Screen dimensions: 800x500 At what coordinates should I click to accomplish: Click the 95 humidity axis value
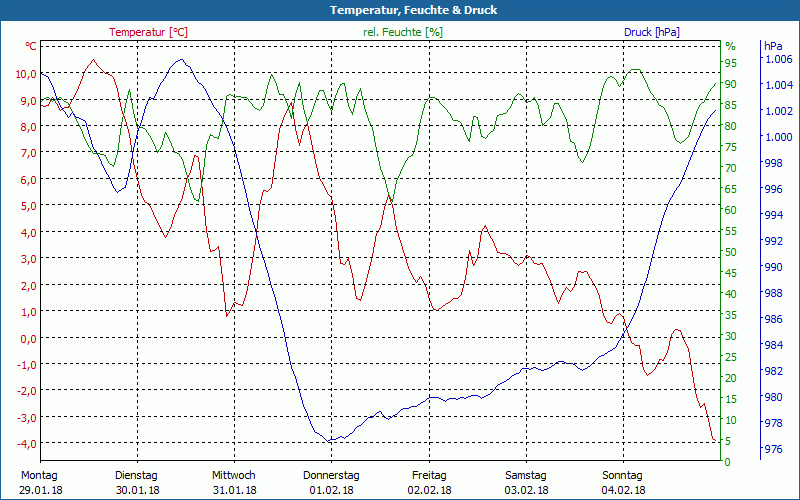[731, 63]
